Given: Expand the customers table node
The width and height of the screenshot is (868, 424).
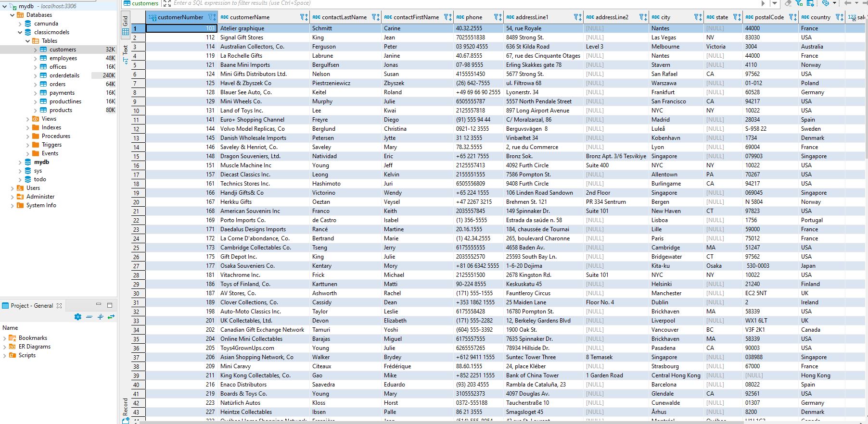Looking at the screenshot, I should point(35,50).
